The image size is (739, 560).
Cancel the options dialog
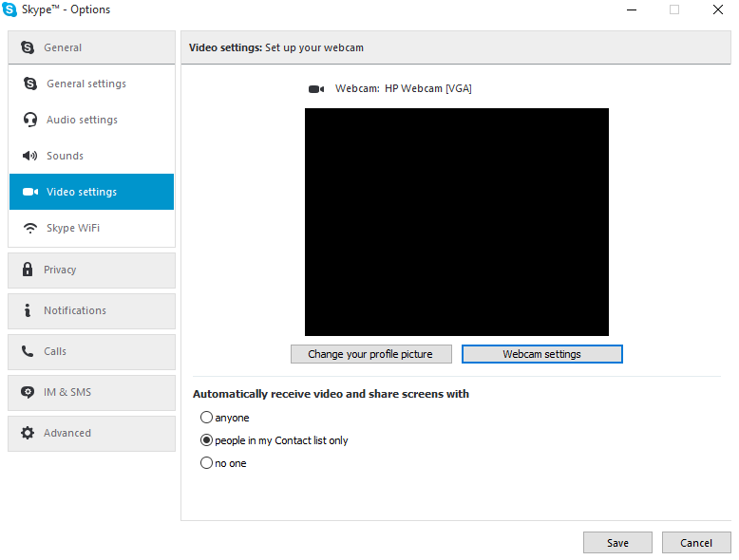click(696, 543)
